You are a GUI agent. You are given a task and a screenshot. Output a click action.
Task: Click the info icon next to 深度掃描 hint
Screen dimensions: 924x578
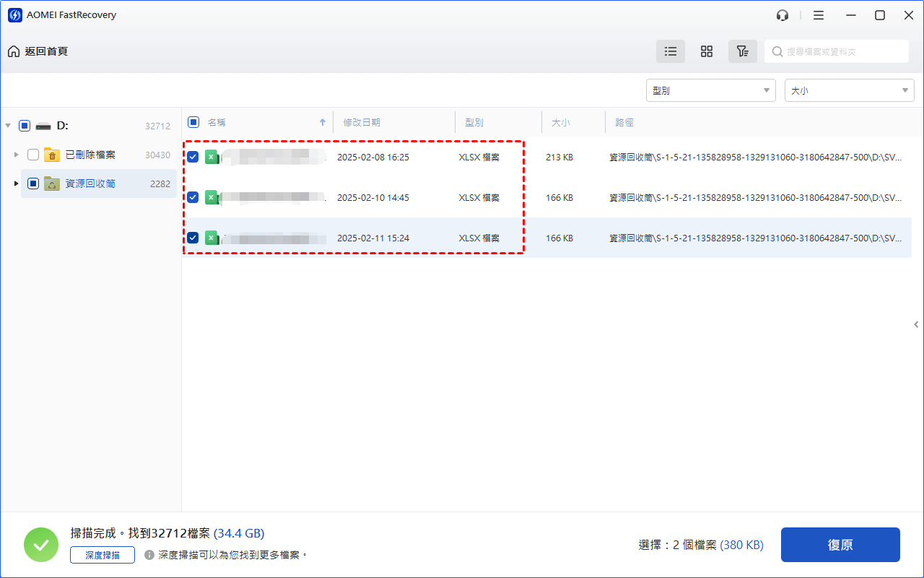click(x=149, y=555)
